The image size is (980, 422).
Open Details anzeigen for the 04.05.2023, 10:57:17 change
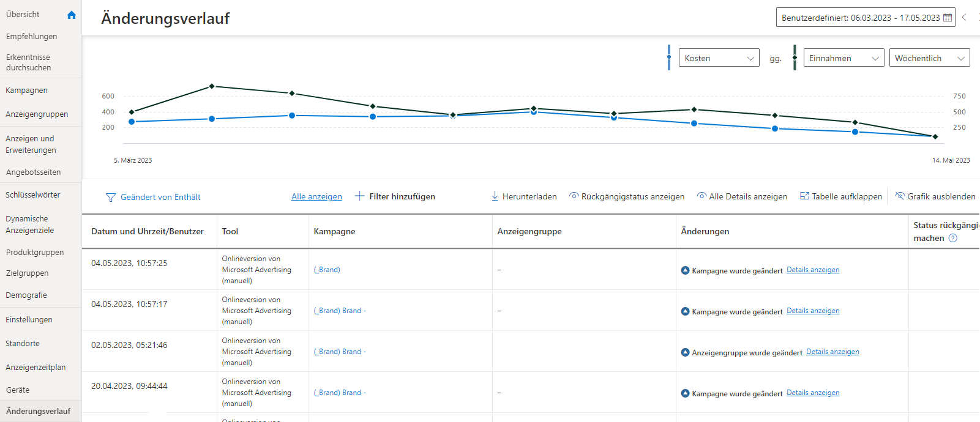point(813,311)
